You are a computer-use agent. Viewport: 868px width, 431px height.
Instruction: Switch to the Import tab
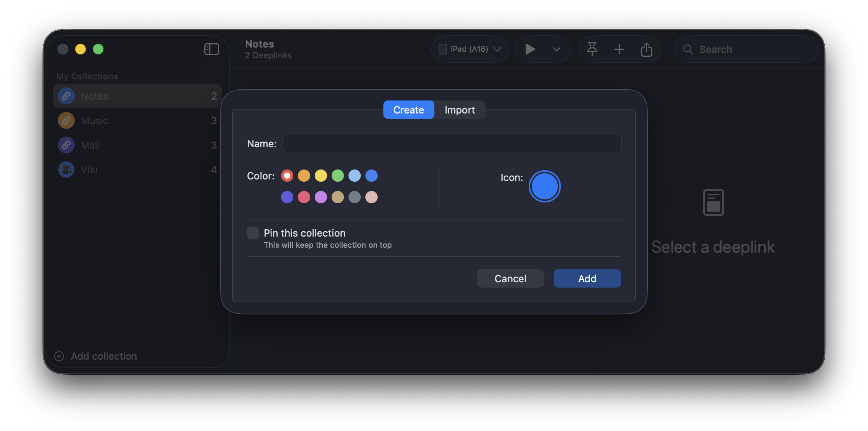[x=460, y=110]
